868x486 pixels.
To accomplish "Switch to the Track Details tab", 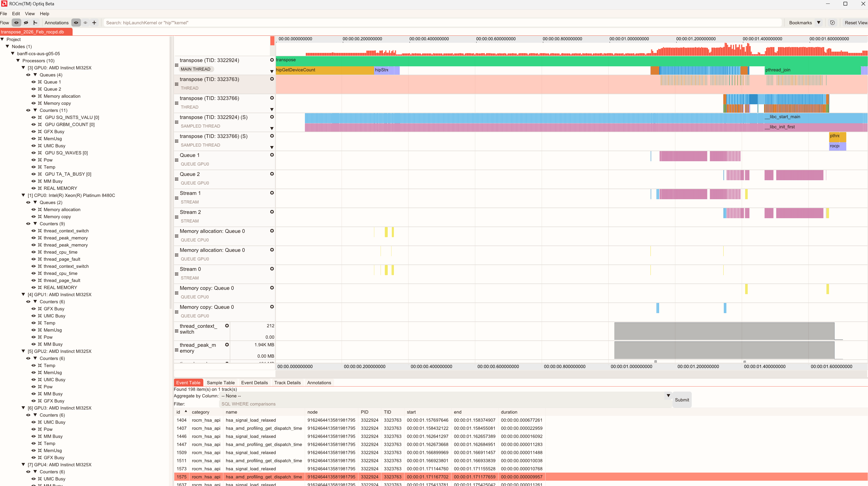I will [x=287, y=382].
